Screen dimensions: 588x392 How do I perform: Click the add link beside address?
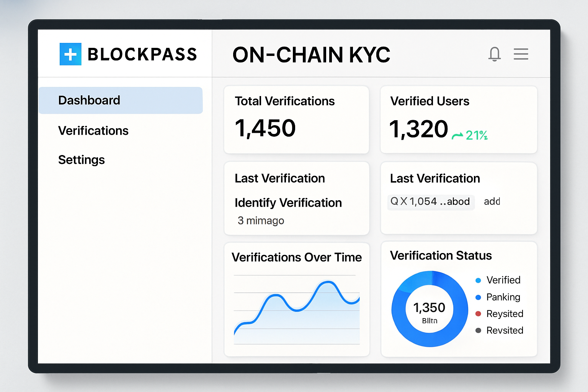click(x=492, y=201)
